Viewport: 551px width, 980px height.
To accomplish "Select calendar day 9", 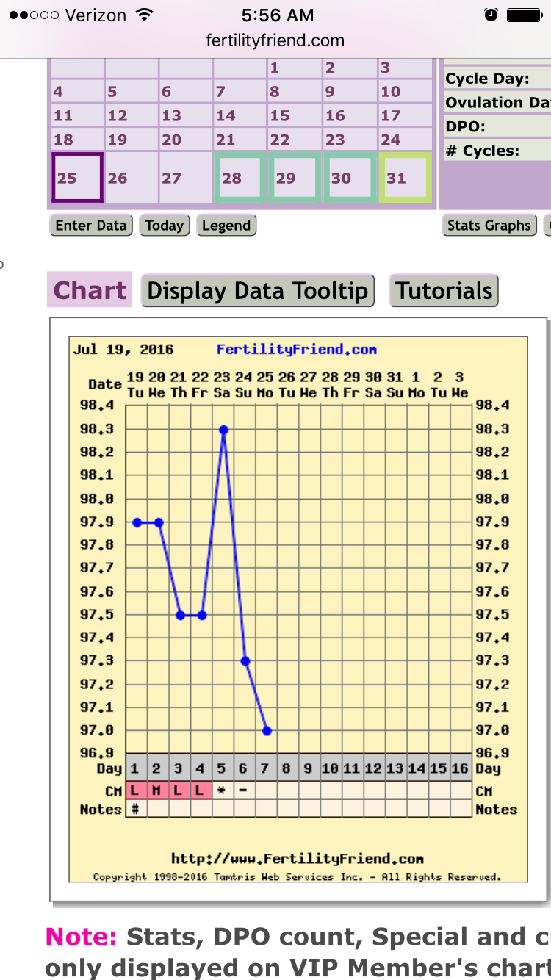I will (349, 92).
